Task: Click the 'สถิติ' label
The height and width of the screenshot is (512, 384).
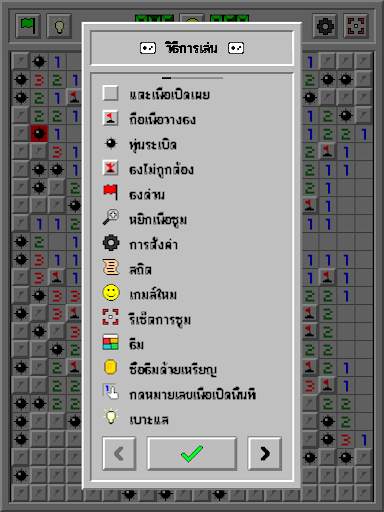Action: pyautogui.click(x=140, y=269)
